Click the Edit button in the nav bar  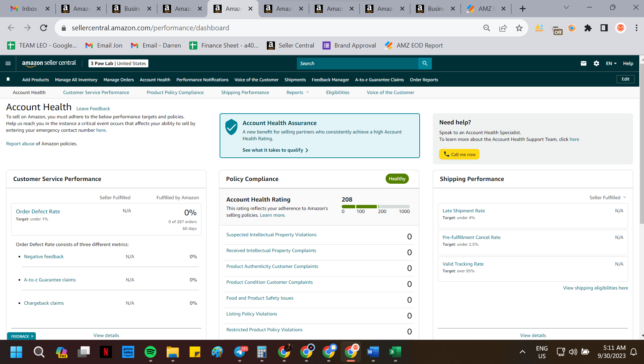click(625, 79)
